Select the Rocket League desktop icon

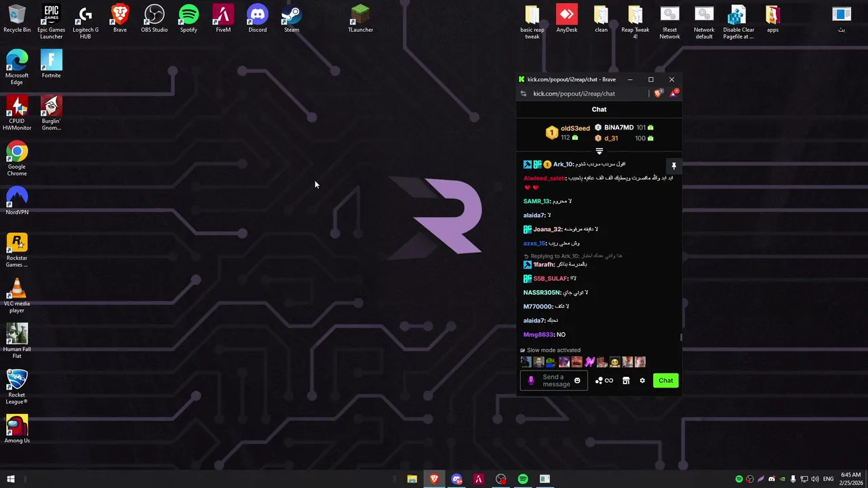[17, 386]
